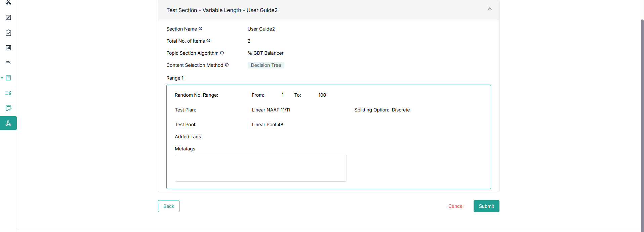Open the note page sidebar icon
Screen dimensions: 644x232
point(8,17)
